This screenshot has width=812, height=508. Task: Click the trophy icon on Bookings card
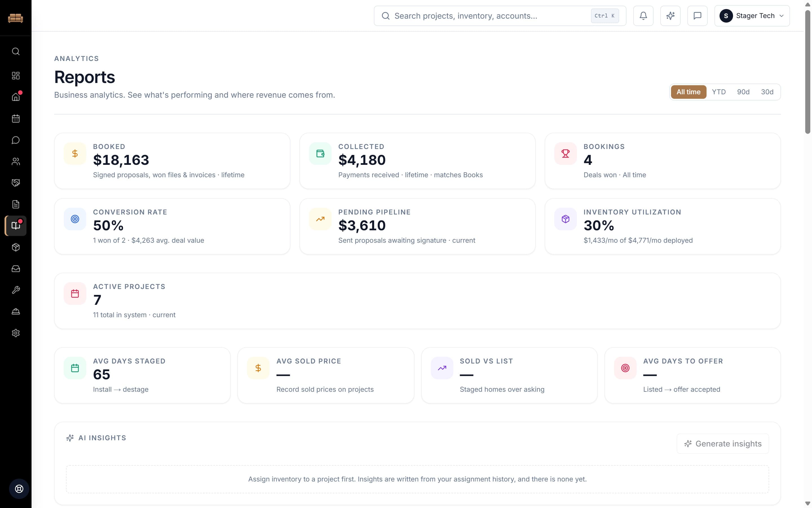pyautogui.click(x=565, y=154)
